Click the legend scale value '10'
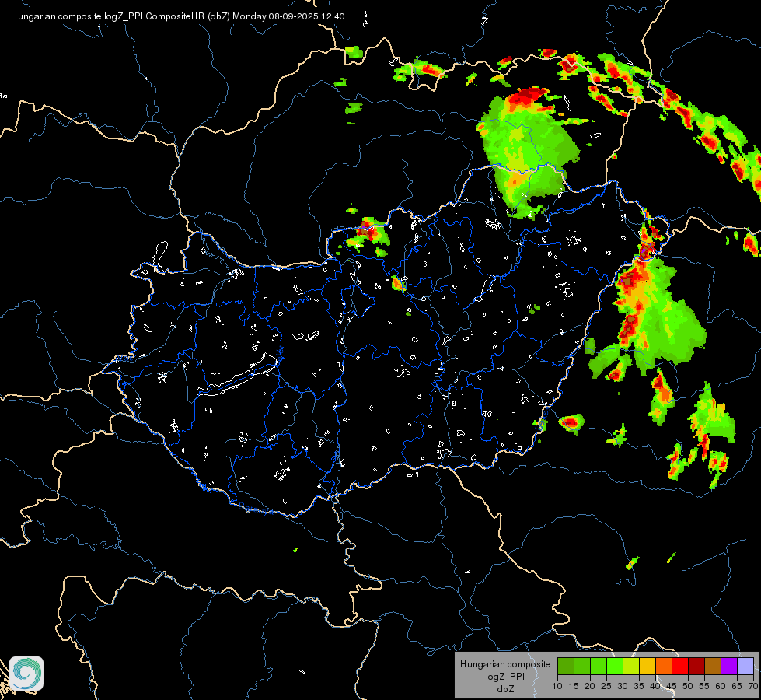 click(x=557, y=687)
